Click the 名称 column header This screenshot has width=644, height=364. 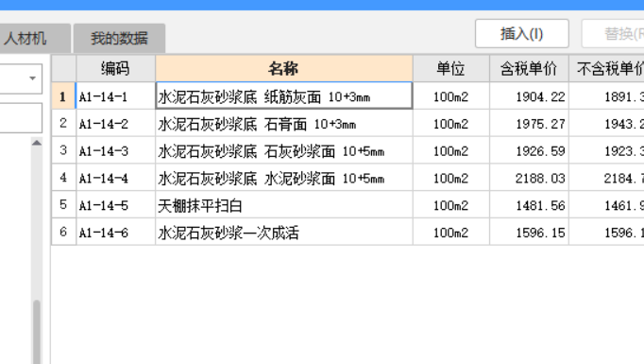pyautogui.click(x=284, y=68)
